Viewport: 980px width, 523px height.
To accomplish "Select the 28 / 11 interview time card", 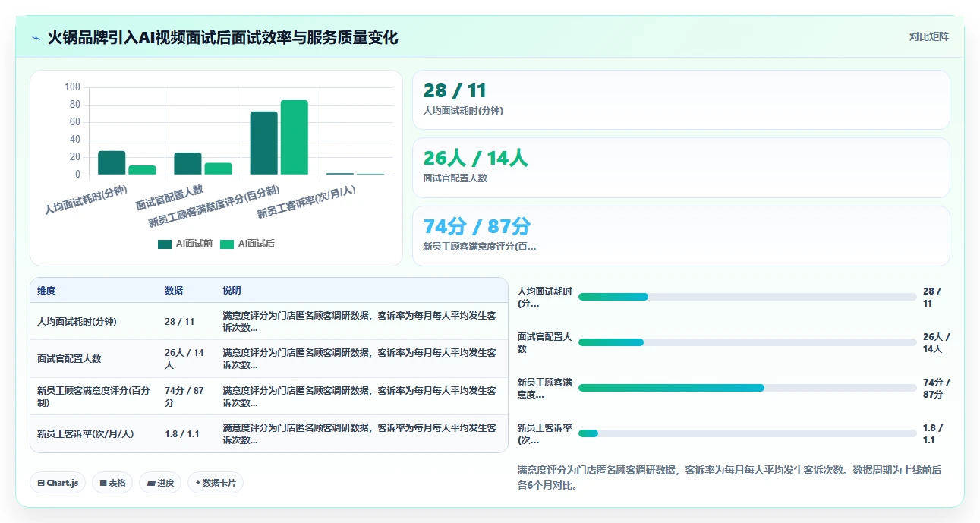I will pos(681,100).
